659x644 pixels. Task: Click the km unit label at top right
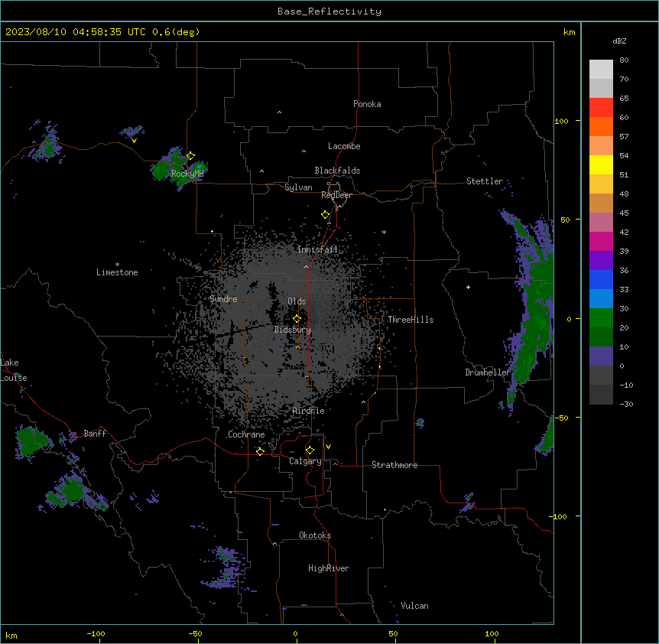tap(570, 32)
